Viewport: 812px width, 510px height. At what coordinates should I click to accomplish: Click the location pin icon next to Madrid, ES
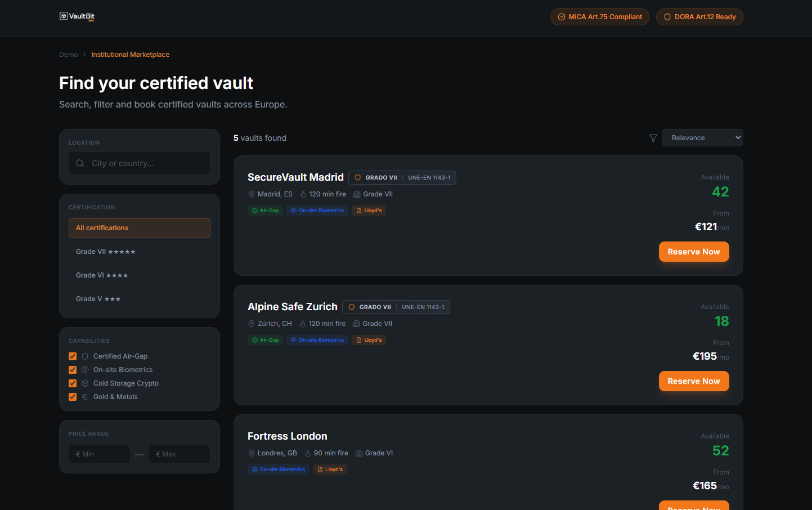(x=252, y=194)
